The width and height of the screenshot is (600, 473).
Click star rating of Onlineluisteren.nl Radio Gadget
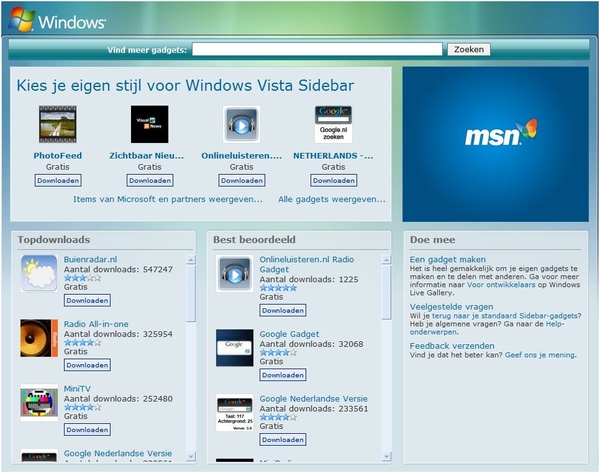[x=278, y=288]
